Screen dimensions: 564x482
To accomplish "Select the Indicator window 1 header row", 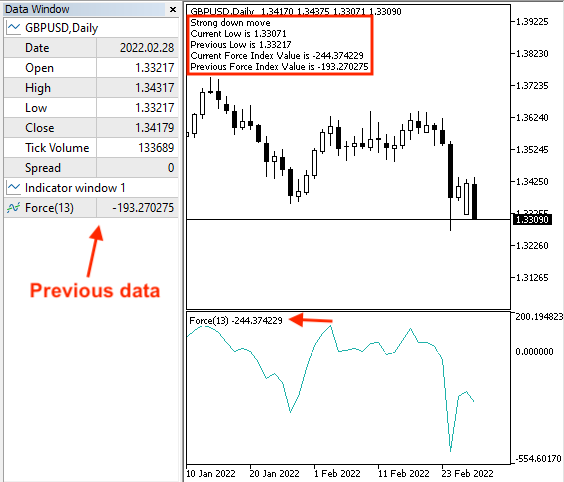I will click(x=91, y=188).
